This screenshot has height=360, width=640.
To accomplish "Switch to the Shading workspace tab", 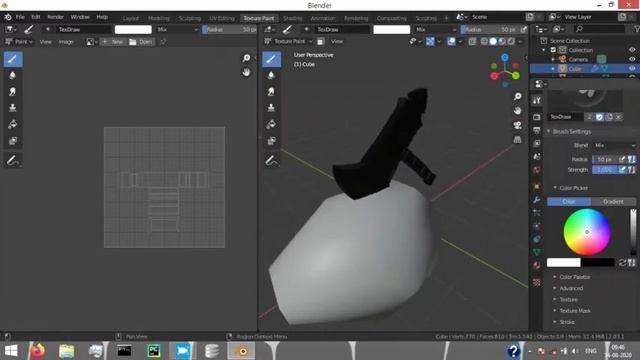I will pos(292,18).
